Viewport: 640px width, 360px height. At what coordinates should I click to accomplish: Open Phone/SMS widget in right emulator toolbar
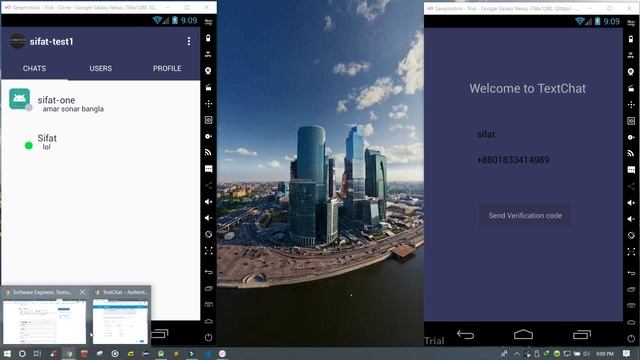(631, 170)
